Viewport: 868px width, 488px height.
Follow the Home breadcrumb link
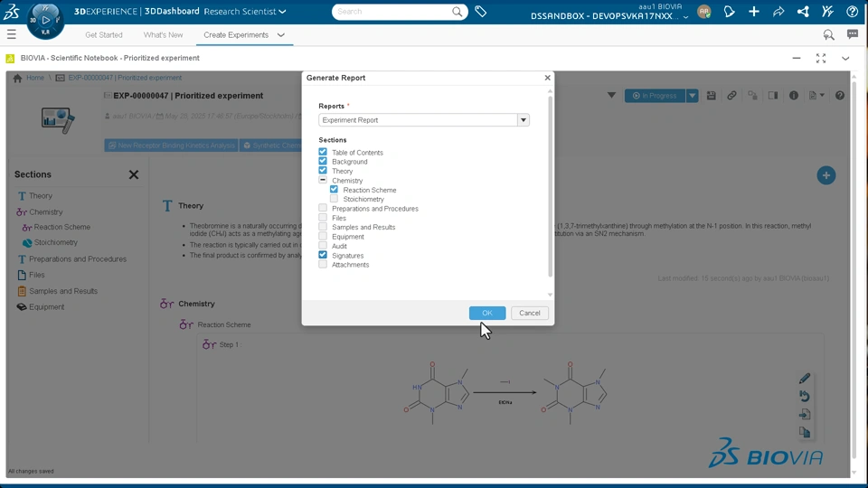tap(35, 78)
